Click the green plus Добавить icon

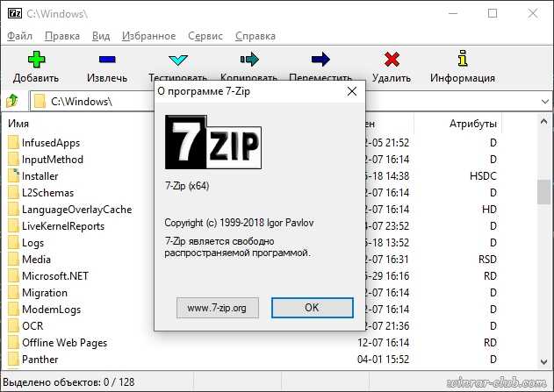[36, 60]
